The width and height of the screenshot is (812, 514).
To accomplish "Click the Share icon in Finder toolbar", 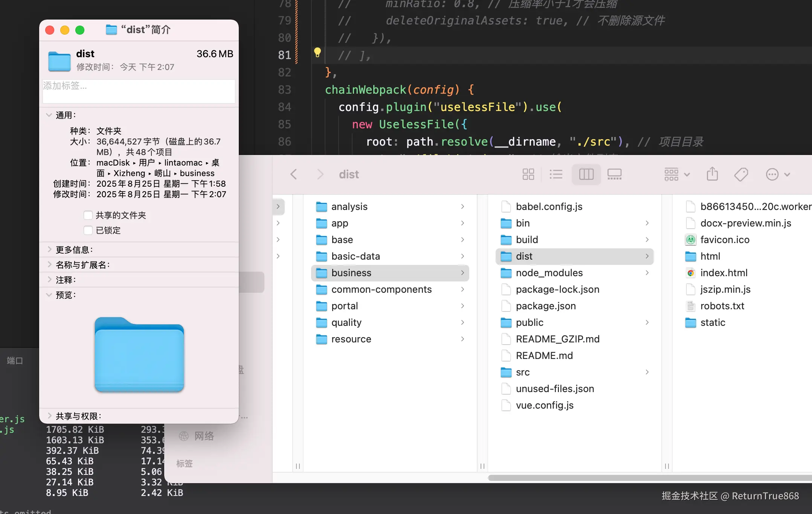I will click(x=712, y=174).
